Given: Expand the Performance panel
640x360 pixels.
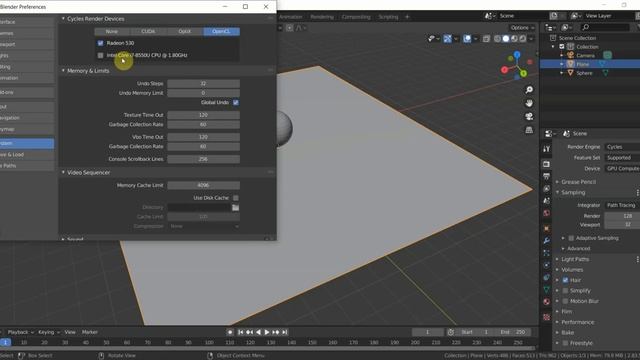Looking at the screenshot, I should click(x=577, y=322).
